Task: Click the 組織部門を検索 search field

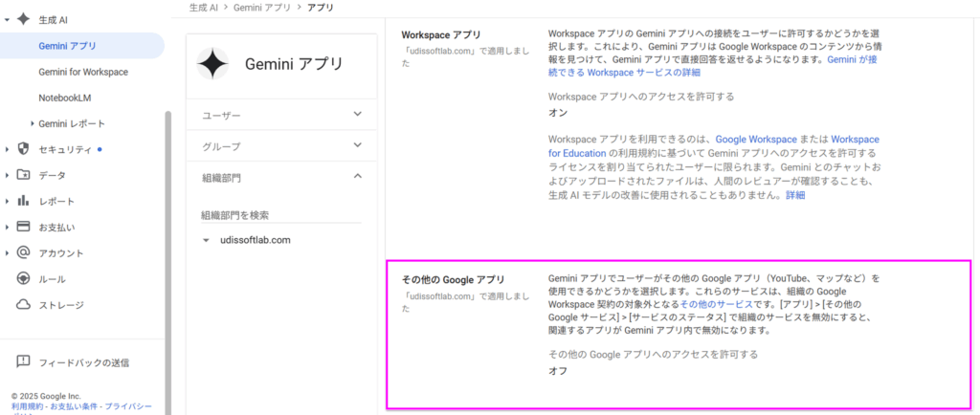Action: (x=280, y=215)
